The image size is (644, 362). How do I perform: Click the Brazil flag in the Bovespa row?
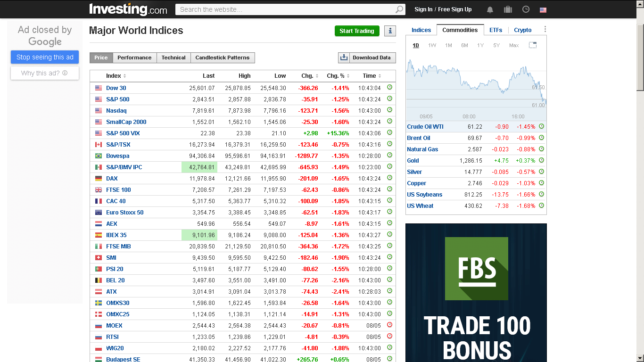[99, 156]
